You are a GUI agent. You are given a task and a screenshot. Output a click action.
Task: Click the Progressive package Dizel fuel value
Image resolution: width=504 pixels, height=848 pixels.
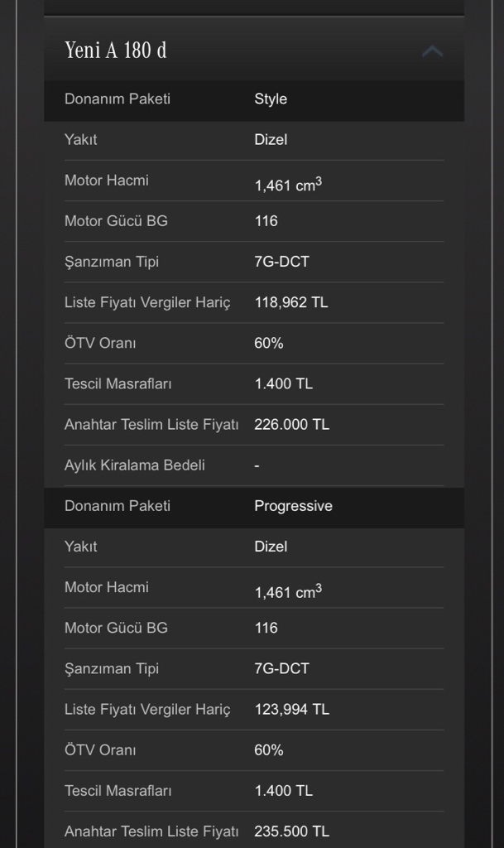271,547
